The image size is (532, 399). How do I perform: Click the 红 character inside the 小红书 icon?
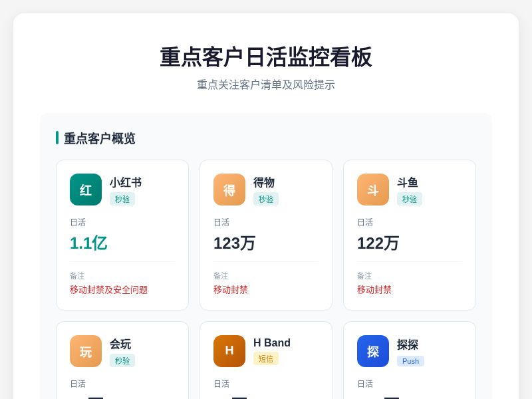pyautogui.click(x=86, y=190)
